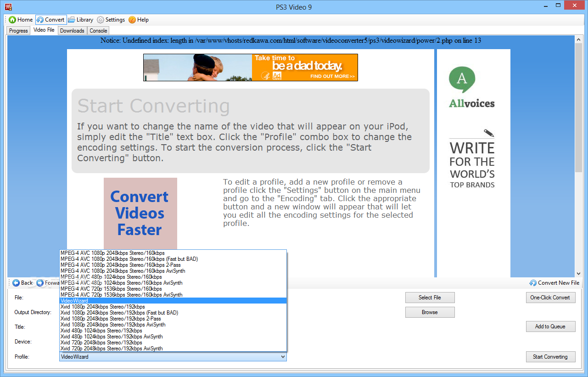
Task: Open the Help menu item
Action: 139,20
